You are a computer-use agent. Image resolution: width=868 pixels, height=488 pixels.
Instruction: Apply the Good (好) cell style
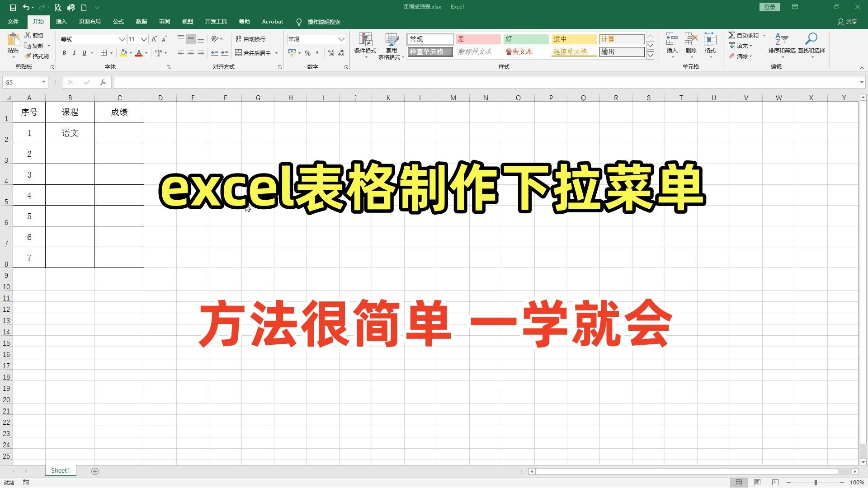coord(526,39)
